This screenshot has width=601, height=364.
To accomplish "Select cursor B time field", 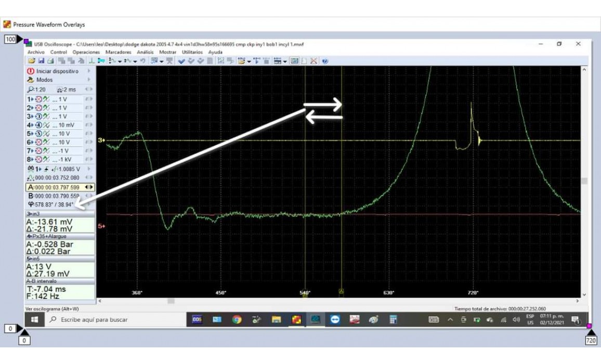I will pyautogui.click(x=57, y=196).
